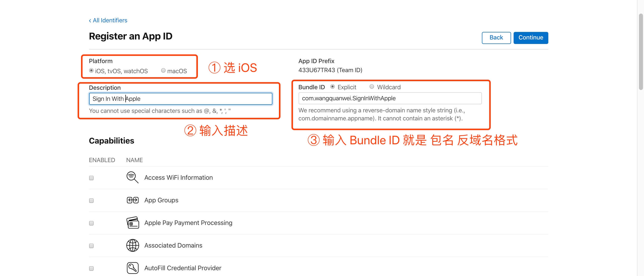Click the Description text field

tap(181, 99)
